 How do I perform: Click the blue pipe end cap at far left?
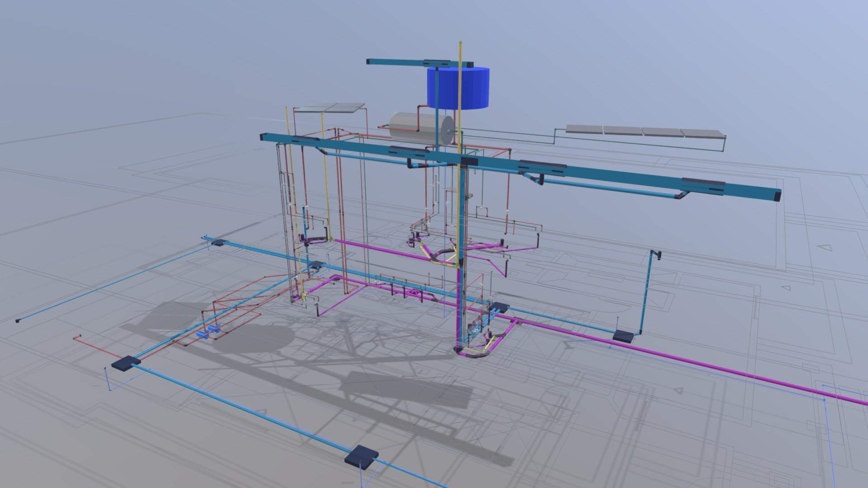(18, 321)
